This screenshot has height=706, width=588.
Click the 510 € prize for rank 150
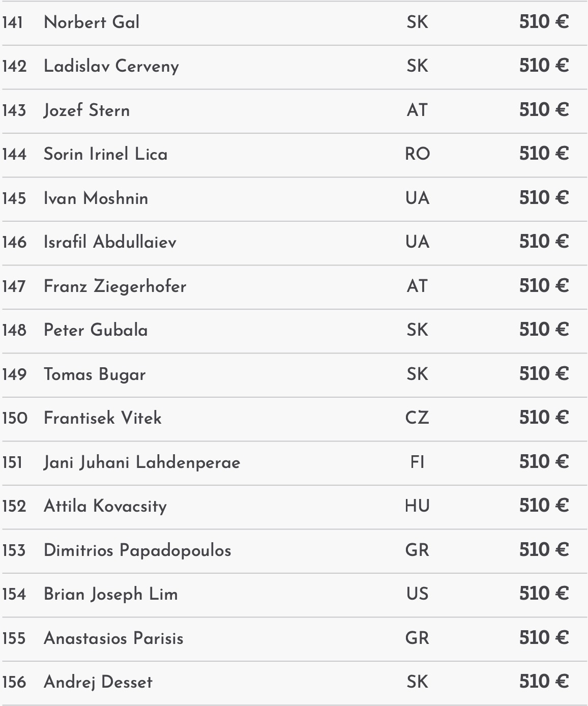click(x=543, y=418)
